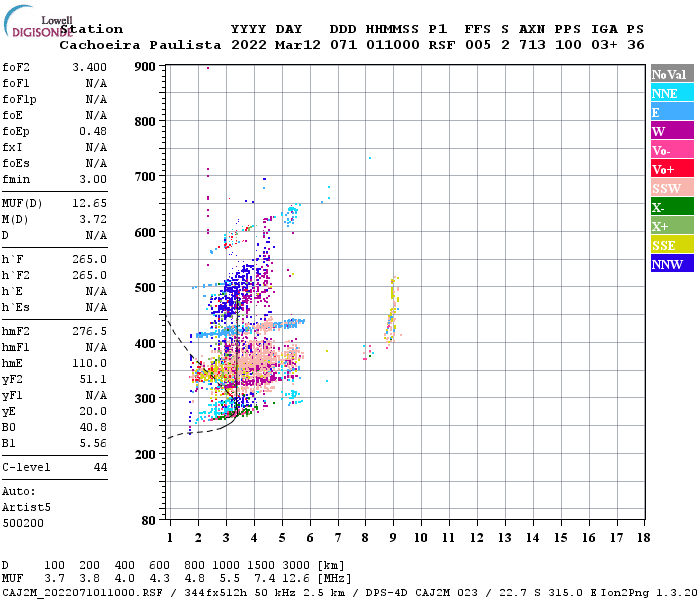
Task: Click the MUF(D) value 12.65
Action: 90,204
